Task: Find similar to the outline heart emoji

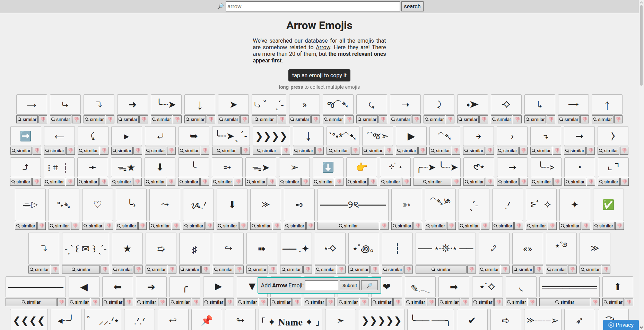Action: 93,226
